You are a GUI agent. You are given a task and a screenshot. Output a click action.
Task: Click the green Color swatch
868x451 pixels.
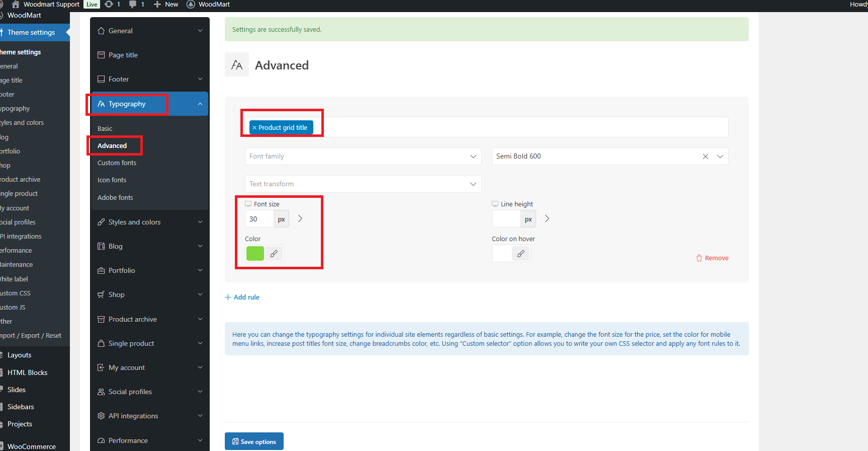coord(255,253)
